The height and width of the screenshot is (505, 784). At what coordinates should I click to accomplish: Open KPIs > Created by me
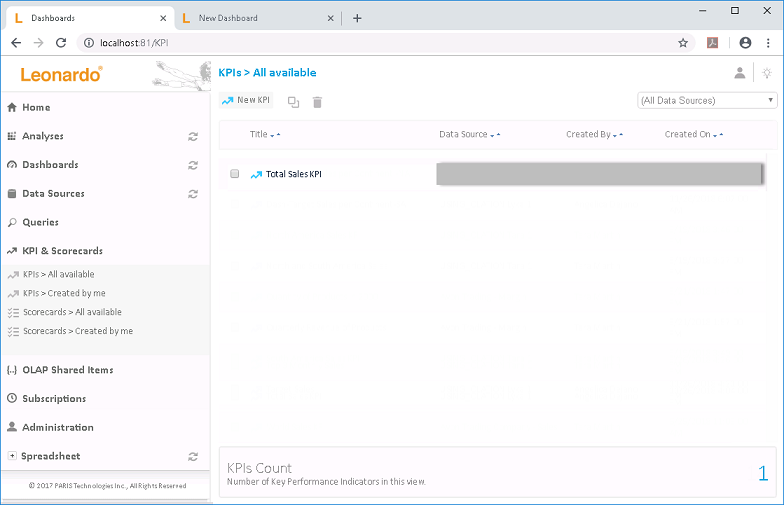coord(64,293)
